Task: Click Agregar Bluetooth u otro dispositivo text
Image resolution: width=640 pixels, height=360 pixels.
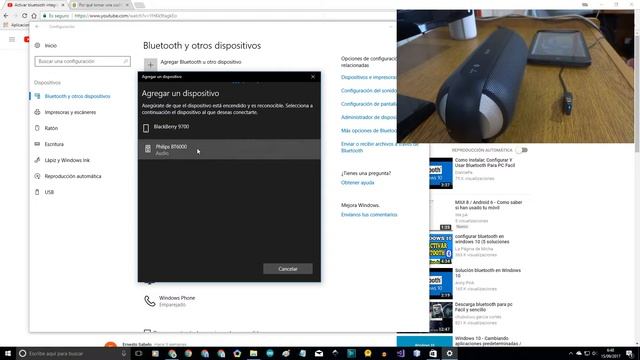Action: click(201, 62)
